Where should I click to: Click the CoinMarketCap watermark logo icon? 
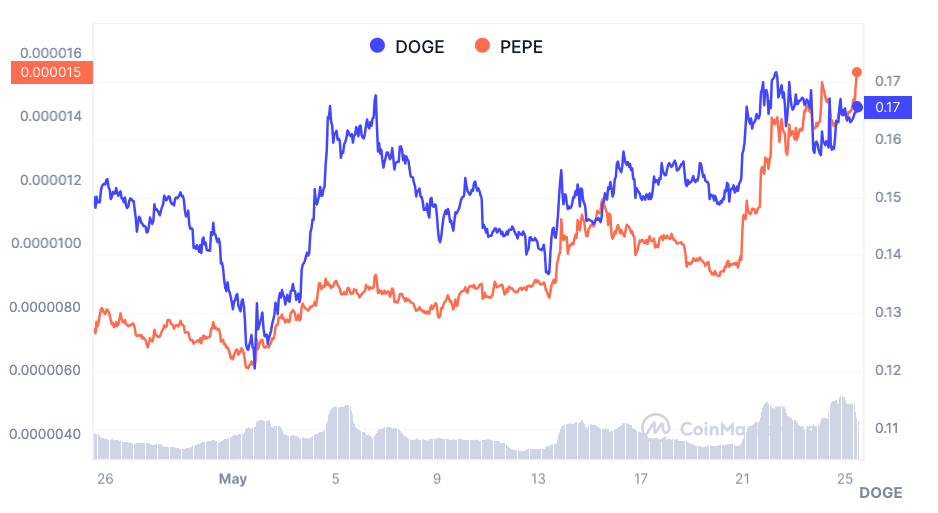point(656,427)
